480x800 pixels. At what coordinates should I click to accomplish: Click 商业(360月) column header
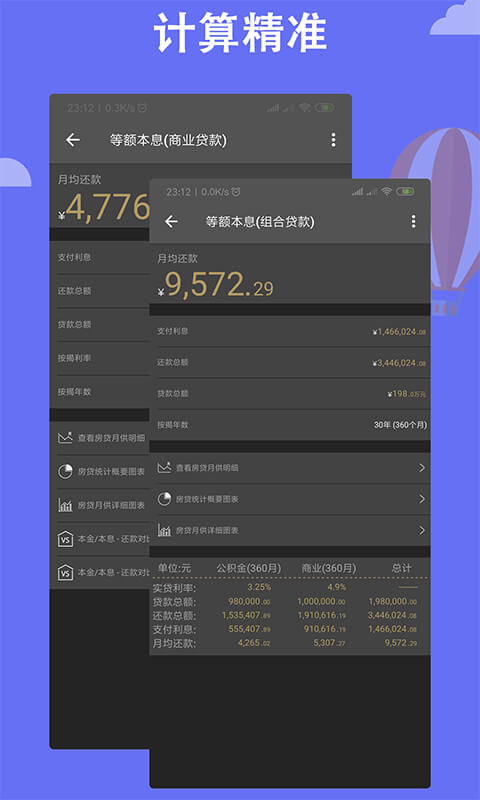(329, 568)
